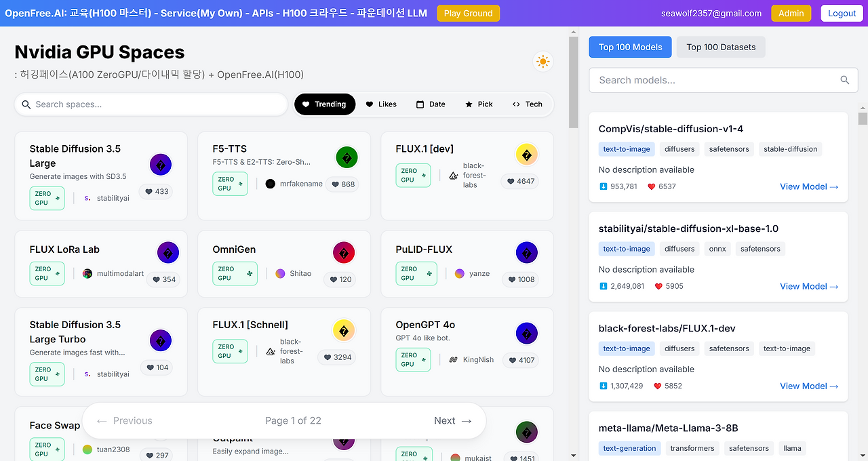
Task: Open the Face Swap space card title
Action: tap(55, 426)
